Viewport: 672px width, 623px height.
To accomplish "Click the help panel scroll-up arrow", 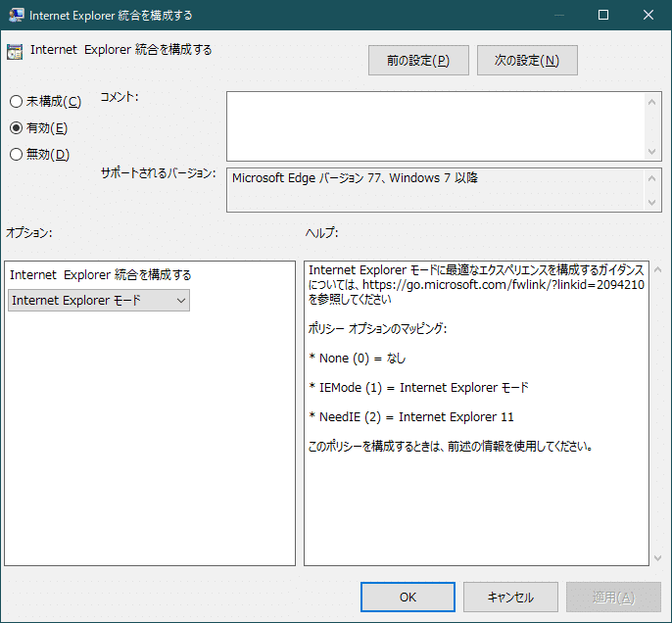I will (x=658, y=269).
